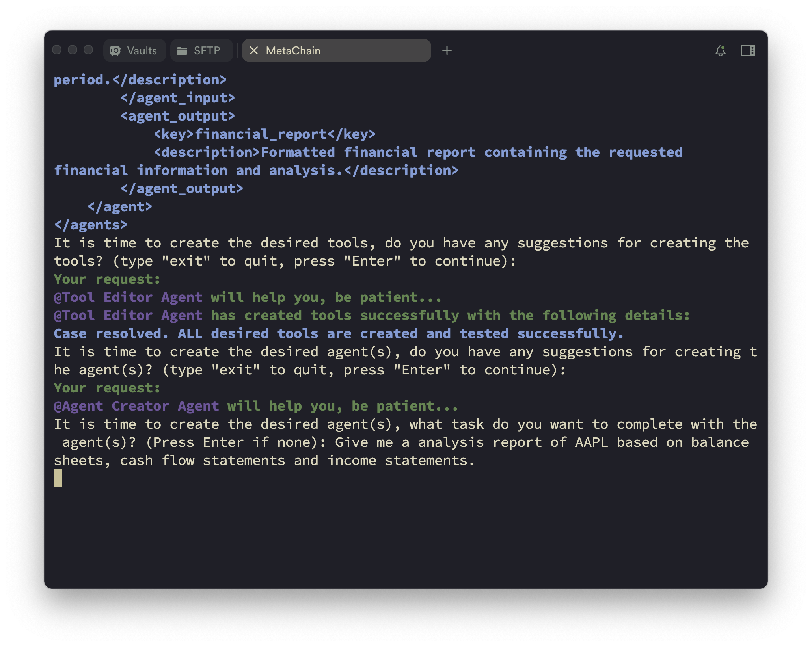Toggle the sidebar panel icon at top right

pos(748,50)
